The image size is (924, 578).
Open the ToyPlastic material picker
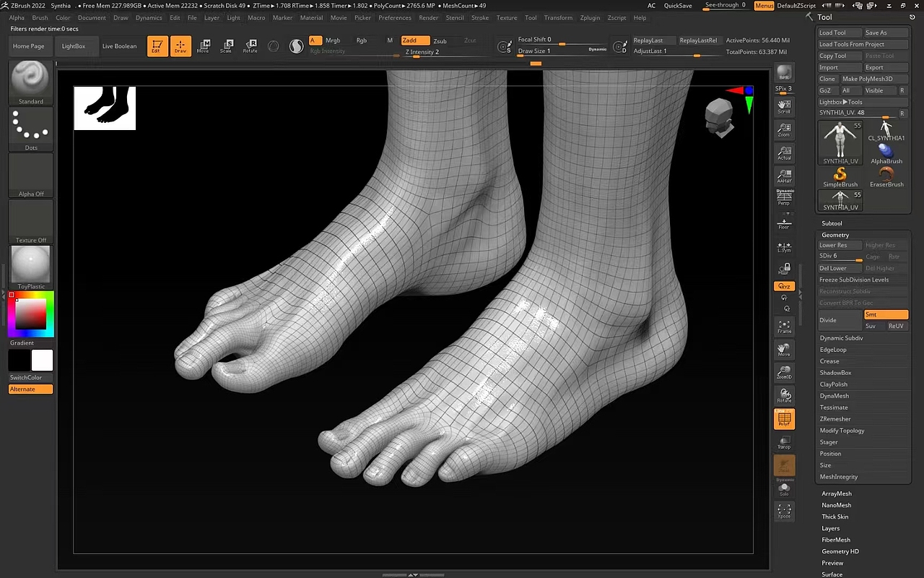point(30,268)
